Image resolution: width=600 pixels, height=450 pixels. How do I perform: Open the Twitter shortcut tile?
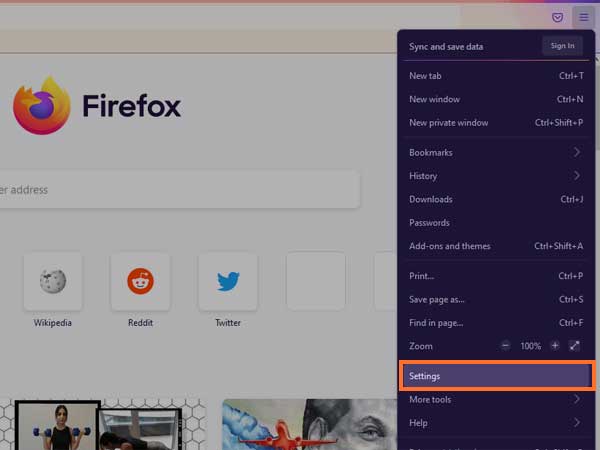click(x=228, y=281)
